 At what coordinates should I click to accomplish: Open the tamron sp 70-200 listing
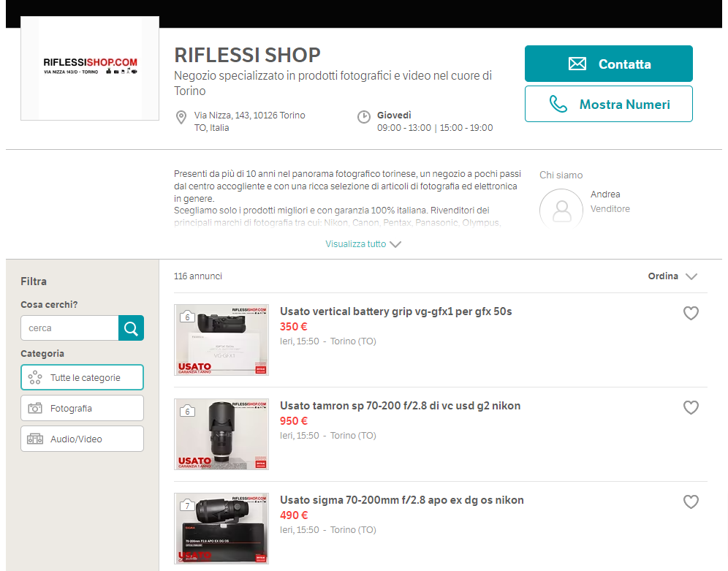point(401,406)
